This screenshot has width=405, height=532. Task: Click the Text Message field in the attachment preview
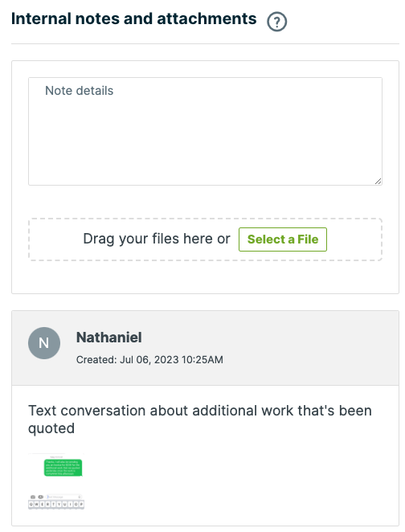63,497
